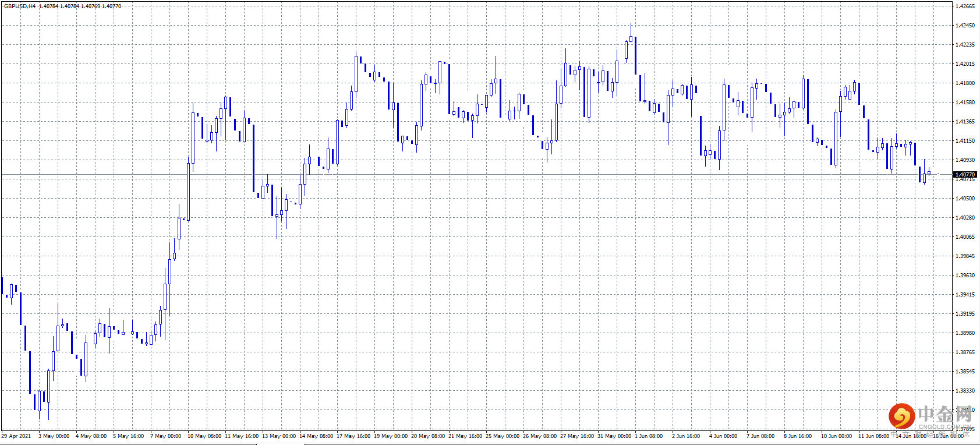The width and height of the screenshot is (980, 445).
Task: Select the 17 May 16:00 time label
Action: point(353,436)
